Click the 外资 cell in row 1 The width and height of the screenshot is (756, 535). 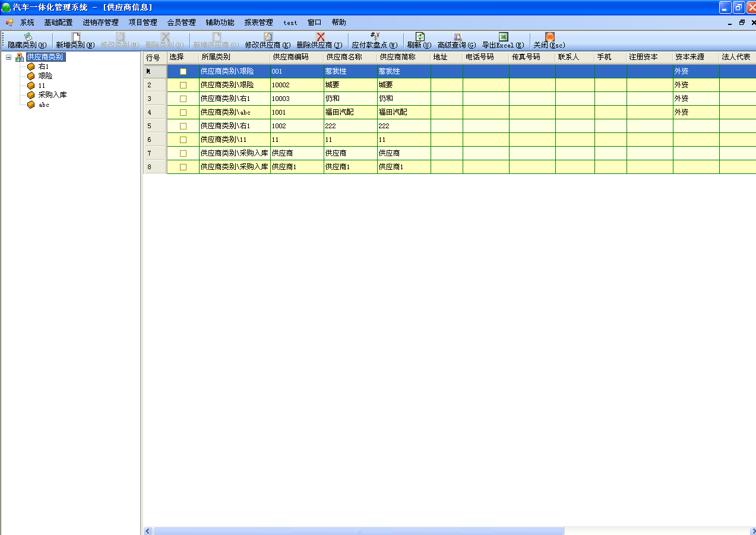point(696,71)
